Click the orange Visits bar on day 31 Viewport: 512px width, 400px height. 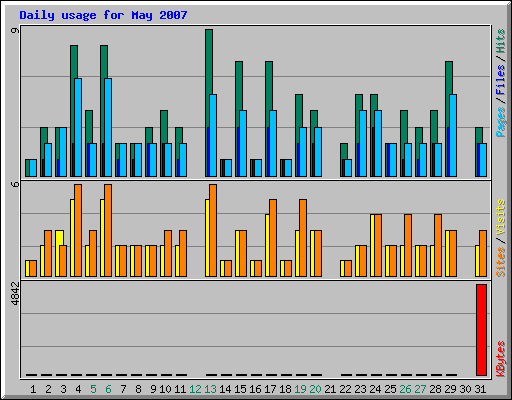tap(483, 253)
